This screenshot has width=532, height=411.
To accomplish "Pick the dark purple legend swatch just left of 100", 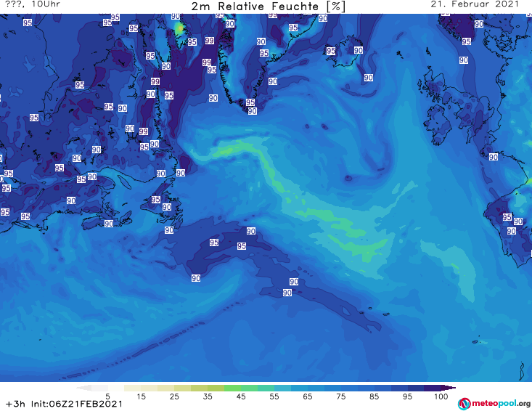I will (x=433, y=388).
